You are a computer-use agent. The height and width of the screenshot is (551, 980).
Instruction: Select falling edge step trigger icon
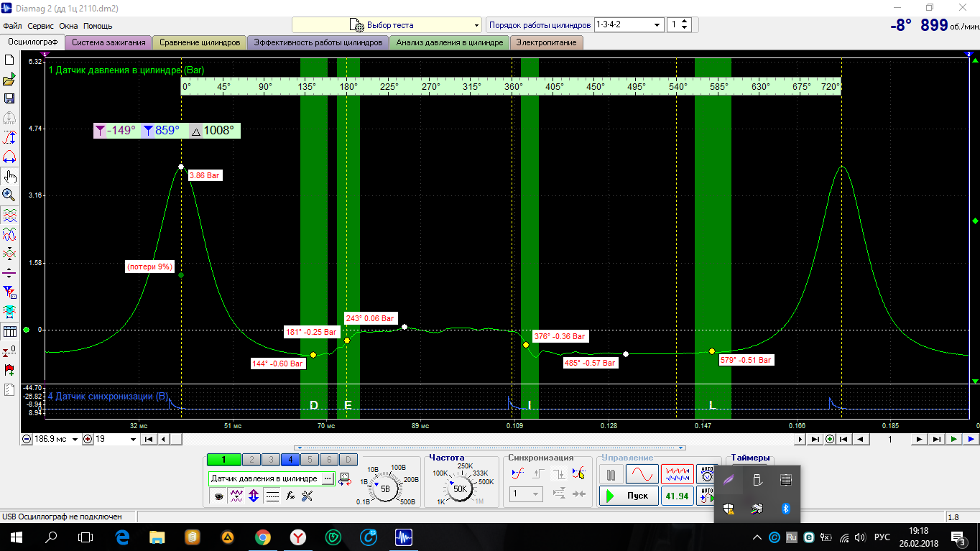point(558,473)
